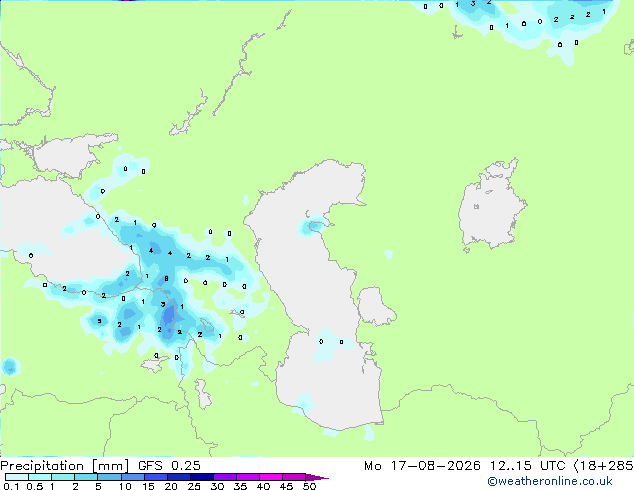Click the "45" legend scale label
634x490 pixels.
[286, 486]
